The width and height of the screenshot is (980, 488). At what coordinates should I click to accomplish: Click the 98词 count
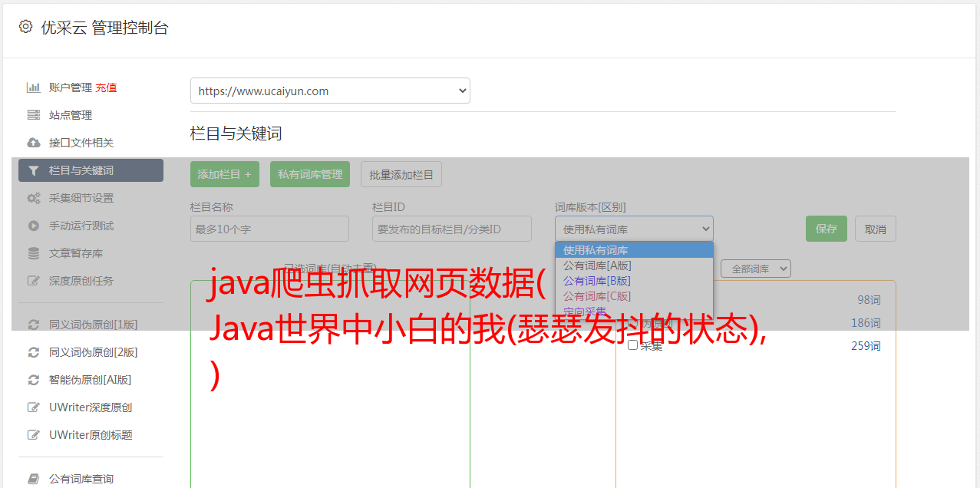click(x=869, y=300)
